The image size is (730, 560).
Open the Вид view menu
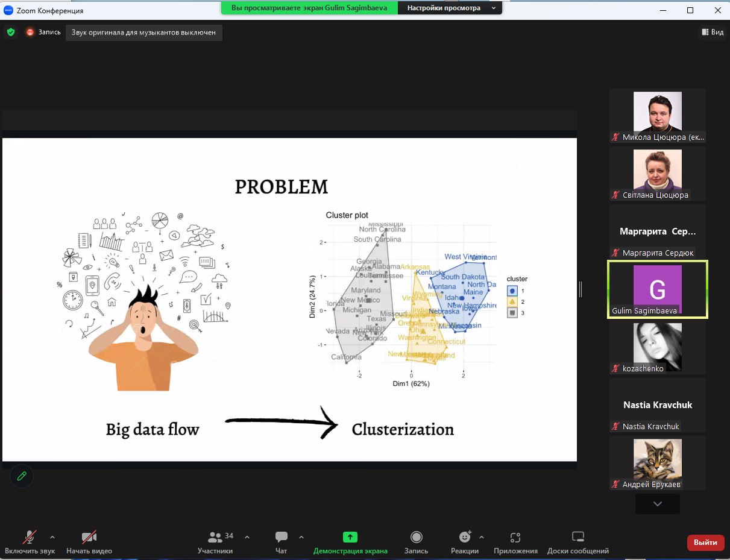tap(712, 32)
